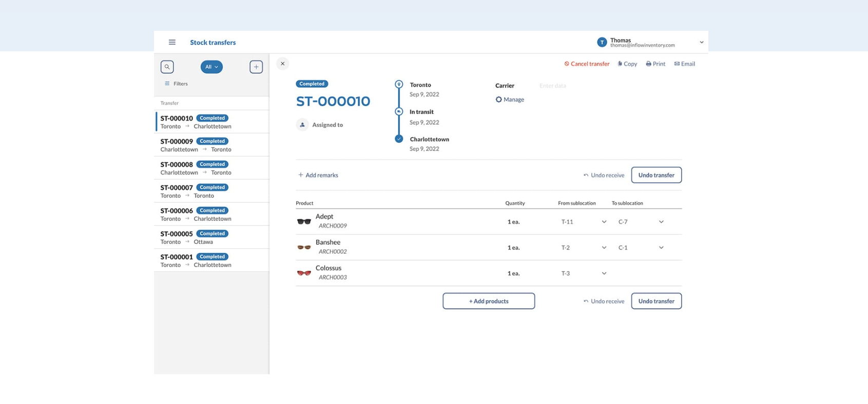Open the Filters icon
This screenshot has height=404, width=868.
pos(167,84)
